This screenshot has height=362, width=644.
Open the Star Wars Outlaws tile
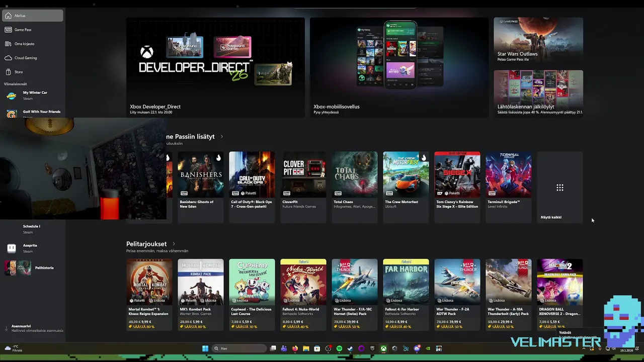pos(538,41)
